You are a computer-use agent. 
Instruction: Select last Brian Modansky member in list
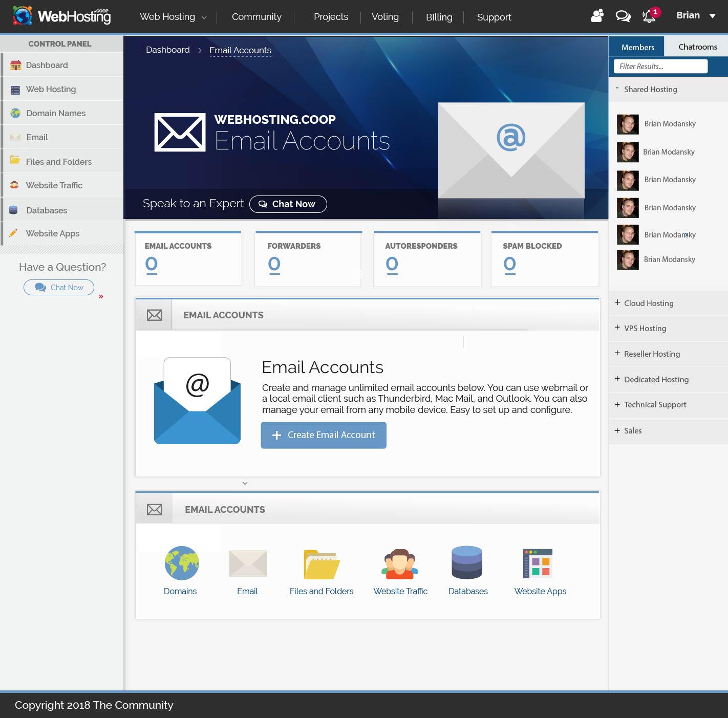point(656,260)
